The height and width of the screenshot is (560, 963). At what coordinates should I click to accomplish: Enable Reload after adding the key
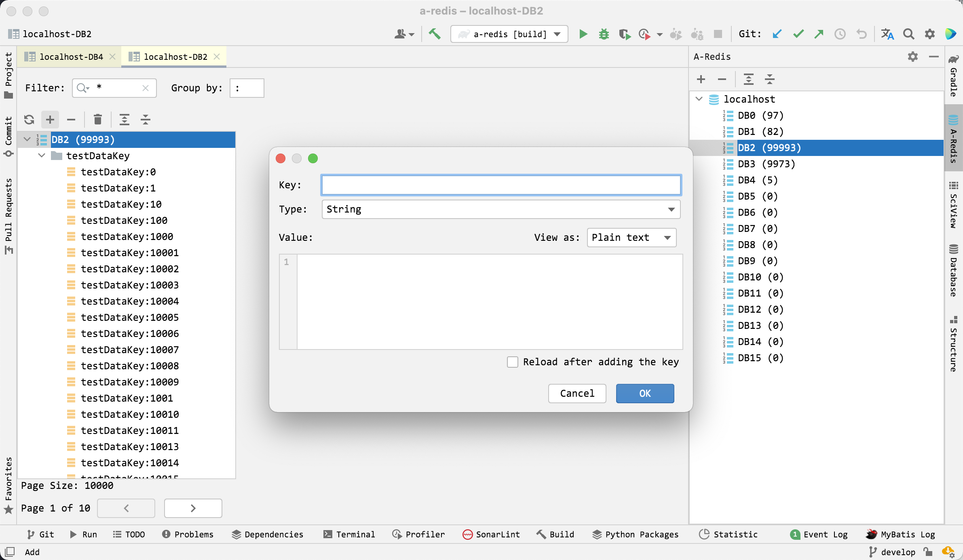point(513,362)
